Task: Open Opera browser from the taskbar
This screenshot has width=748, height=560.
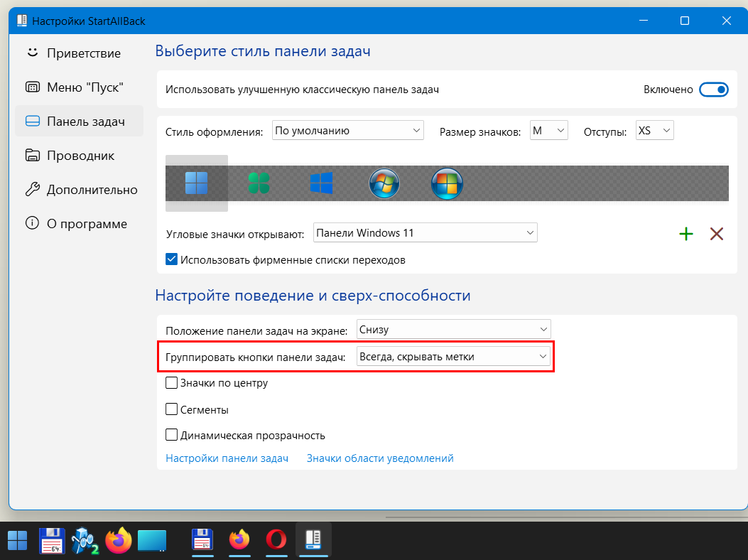Action: point(276,541)
